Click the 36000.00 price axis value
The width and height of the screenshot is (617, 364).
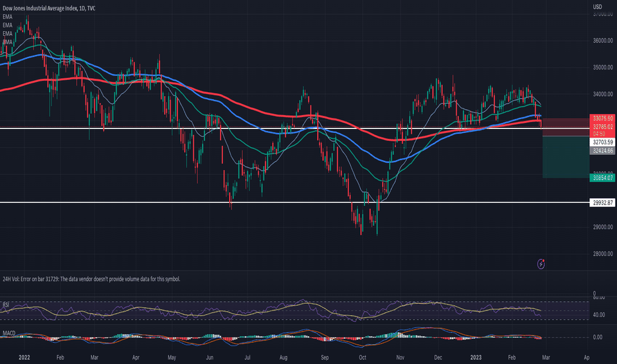(603, 40)
